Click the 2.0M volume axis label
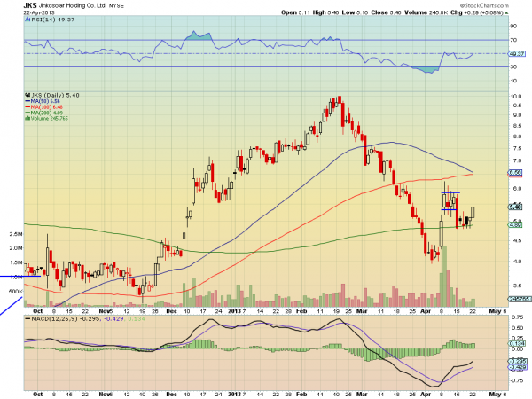The width and height of the screenshot is (532, 399). click(16, 248)
